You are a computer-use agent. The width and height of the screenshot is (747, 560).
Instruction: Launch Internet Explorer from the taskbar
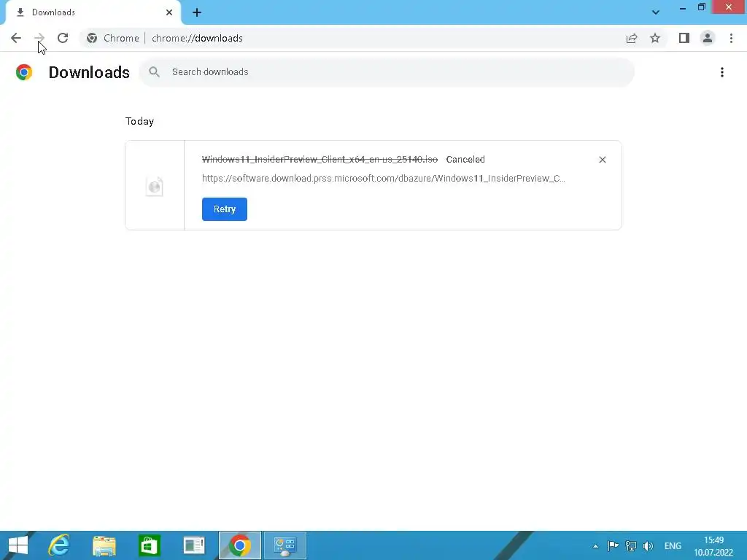pos(59,545)
